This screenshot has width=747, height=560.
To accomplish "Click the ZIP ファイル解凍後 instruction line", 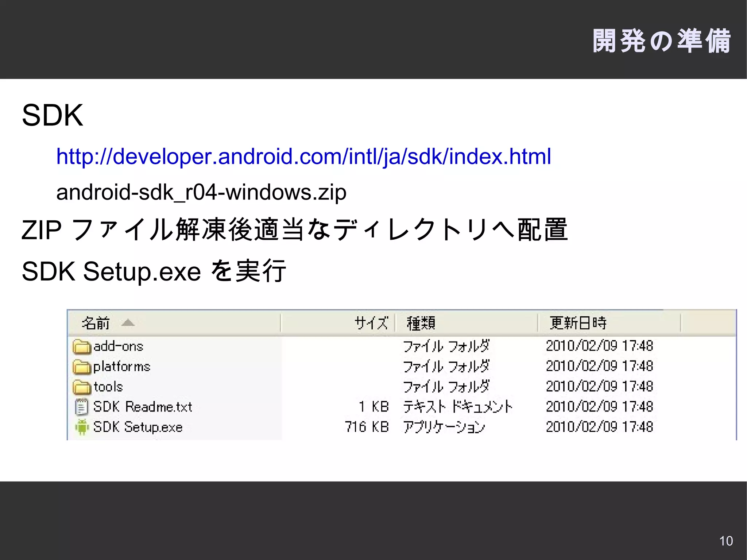I will 294,230.
